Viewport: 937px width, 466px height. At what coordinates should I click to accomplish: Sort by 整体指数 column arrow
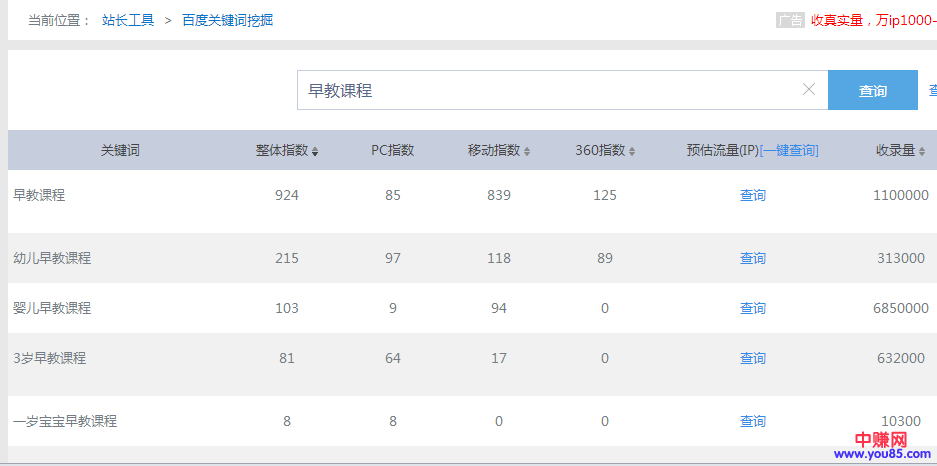[315, 151]
